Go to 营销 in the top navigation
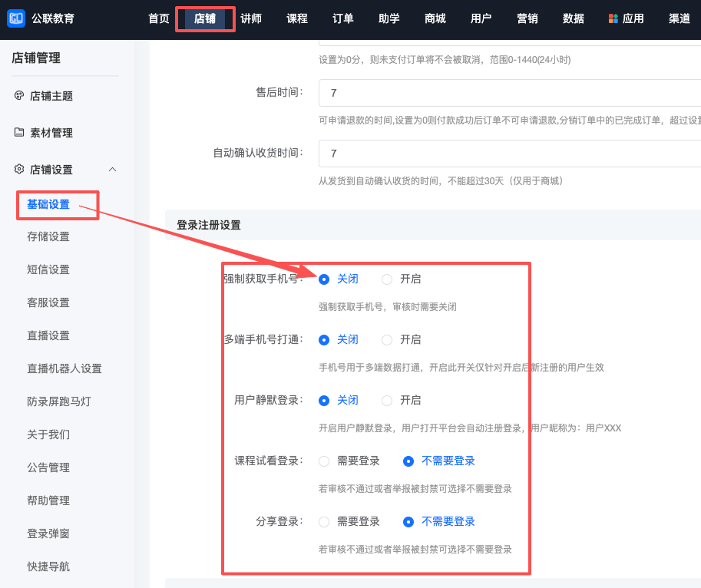The image size is (701, 588). (527, 18)
